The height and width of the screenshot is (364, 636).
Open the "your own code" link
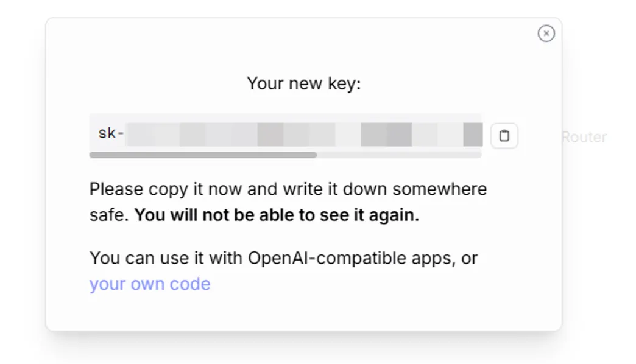click(150, 284)
